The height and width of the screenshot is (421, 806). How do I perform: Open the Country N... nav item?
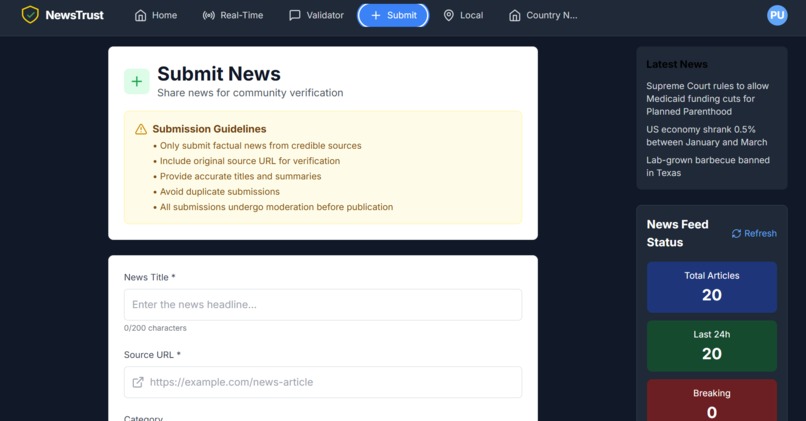[543, 15]
